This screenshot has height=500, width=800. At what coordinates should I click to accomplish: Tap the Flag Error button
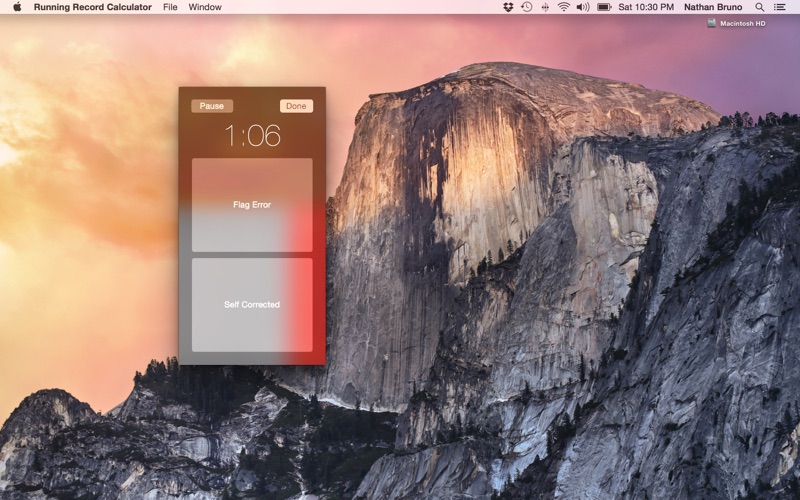(x=252, y=205)
